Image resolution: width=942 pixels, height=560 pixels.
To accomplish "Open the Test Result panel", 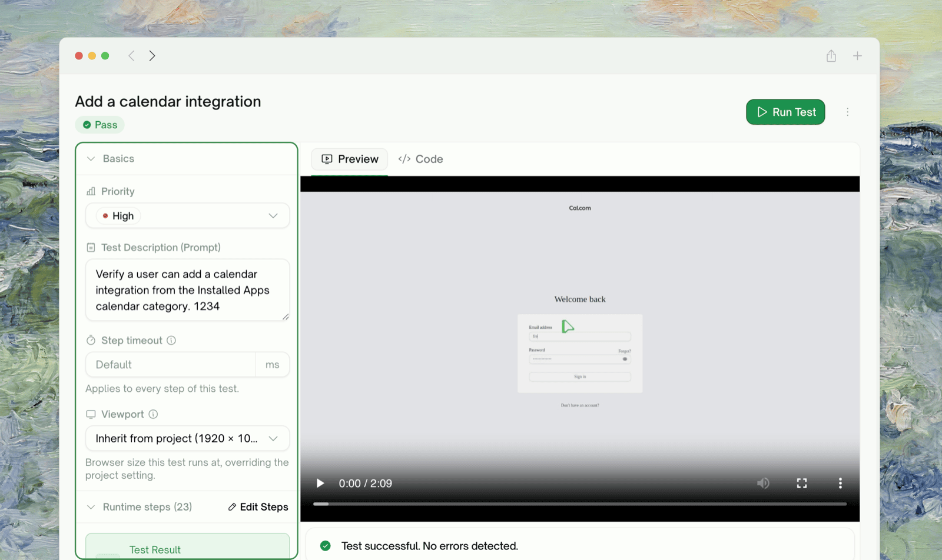I will coord(187,547).
